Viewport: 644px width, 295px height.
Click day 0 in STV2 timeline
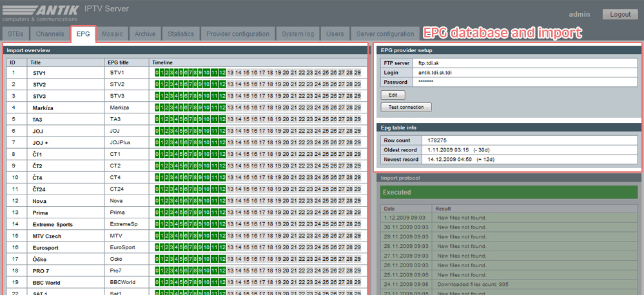click(x=157, y=84)
